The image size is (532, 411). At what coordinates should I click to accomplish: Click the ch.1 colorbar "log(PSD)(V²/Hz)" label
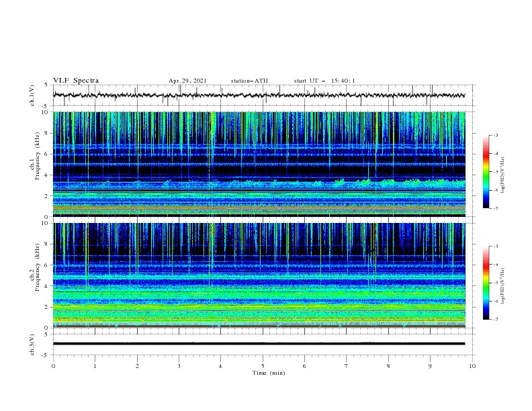click(503, 175)
